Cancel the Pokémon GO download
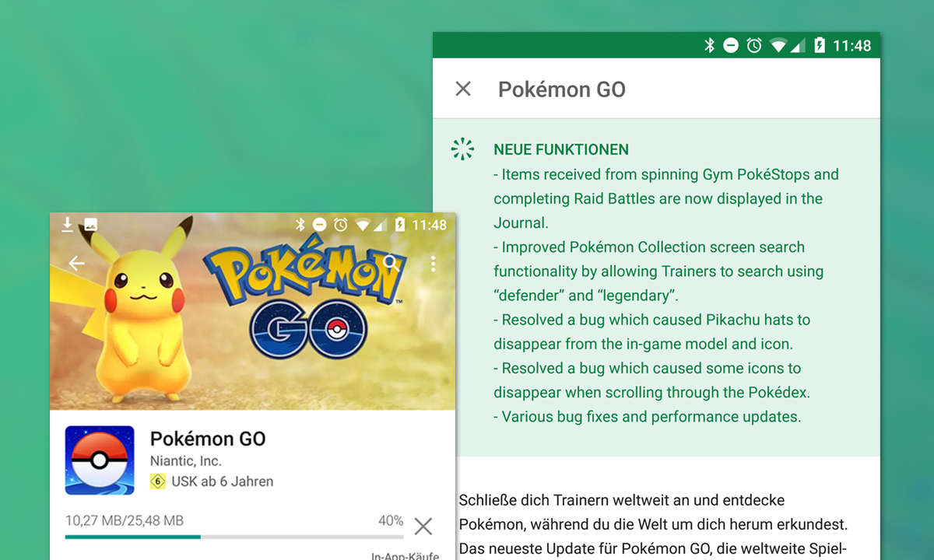Viewport: 934px width, 560px height. pos(423,527)
